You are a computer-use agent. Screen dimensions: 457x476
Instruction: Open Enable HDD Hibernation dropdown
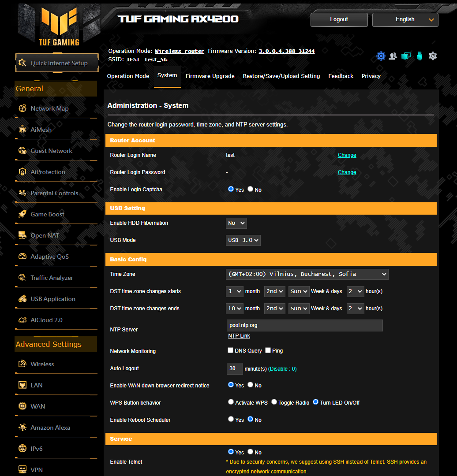pos(236,223)
